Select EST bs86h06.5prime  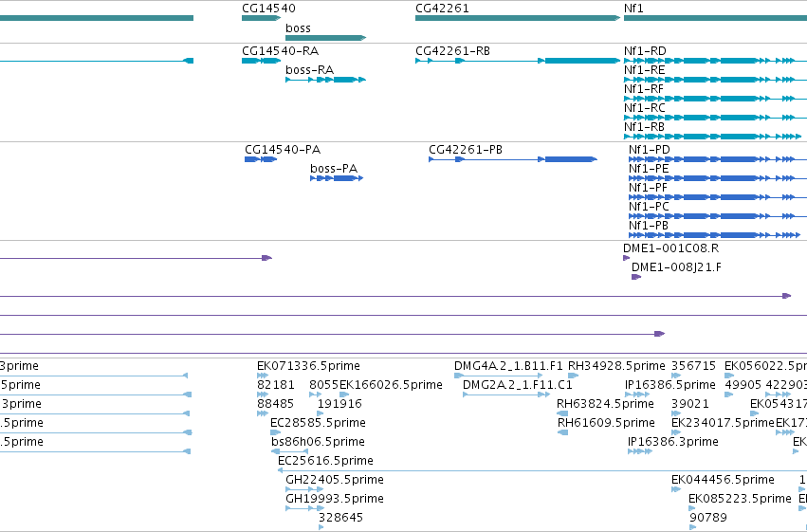point(289,451)
